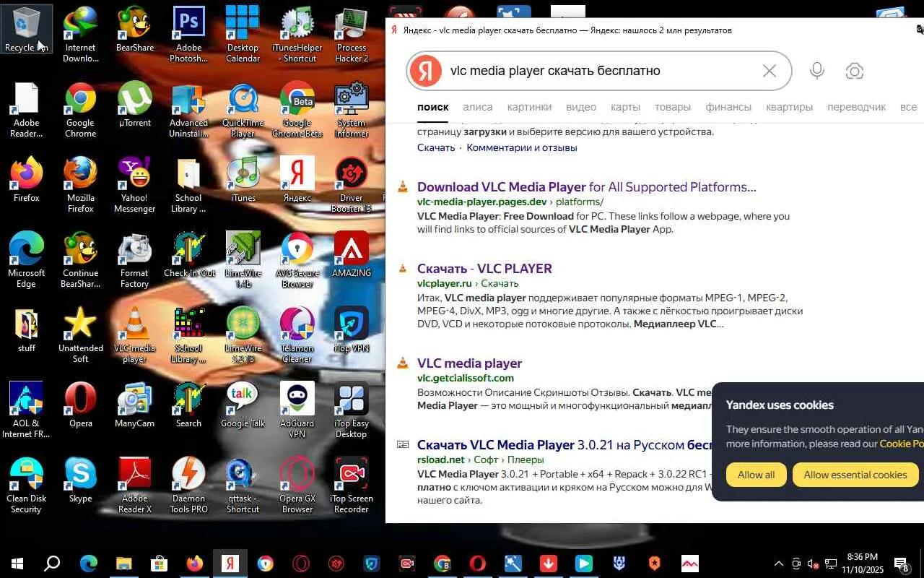Image resolution: width=924 pixels, height=578 pixels.
Task: Click the Allow all cookies button
Action: (x=756, y=475)
